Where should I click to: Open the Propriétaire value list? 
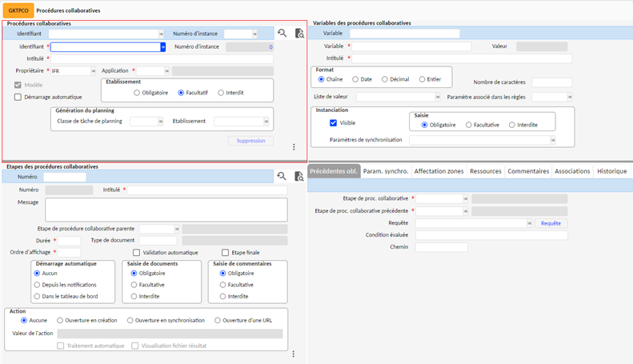(x=93, y=71)
